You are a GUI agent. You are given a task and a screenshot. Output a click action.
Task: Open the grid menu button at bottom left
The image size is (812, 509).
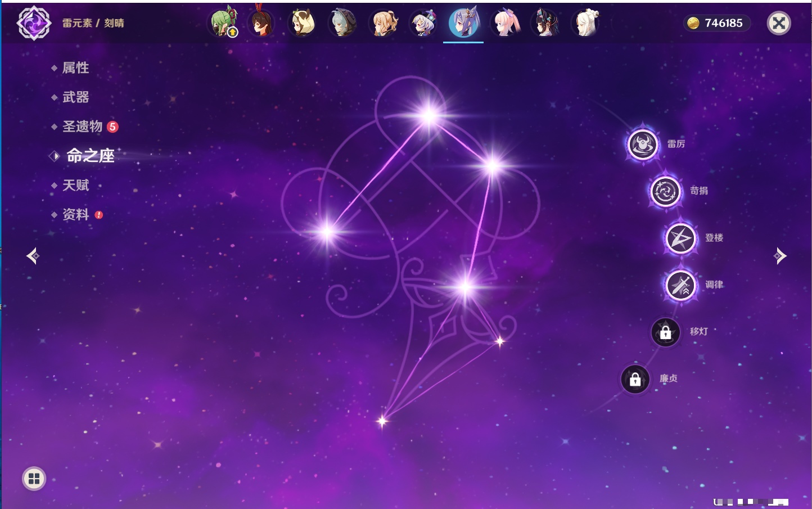pyautogui.click(x=34, y=479)
